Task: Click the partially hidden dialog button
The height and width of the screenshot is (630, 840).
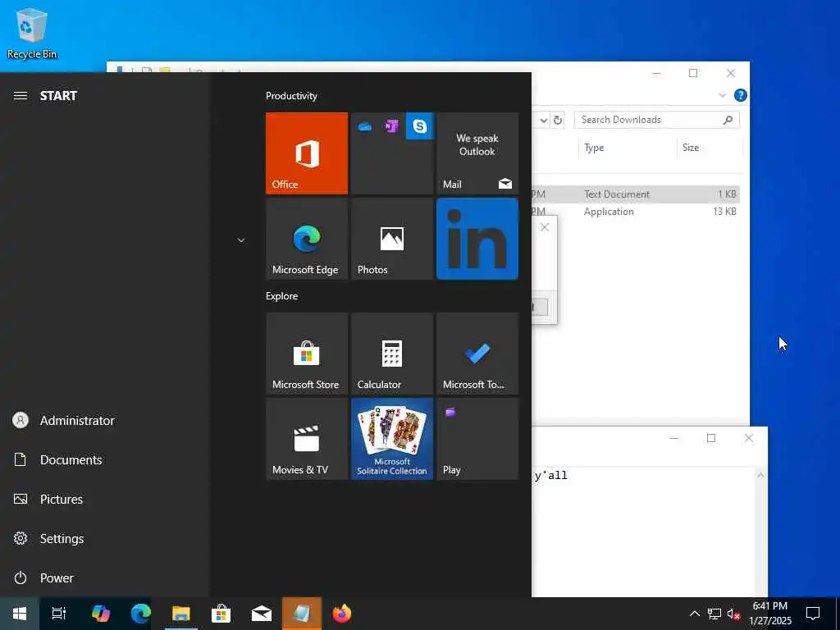Action: (x=540, y=308)
